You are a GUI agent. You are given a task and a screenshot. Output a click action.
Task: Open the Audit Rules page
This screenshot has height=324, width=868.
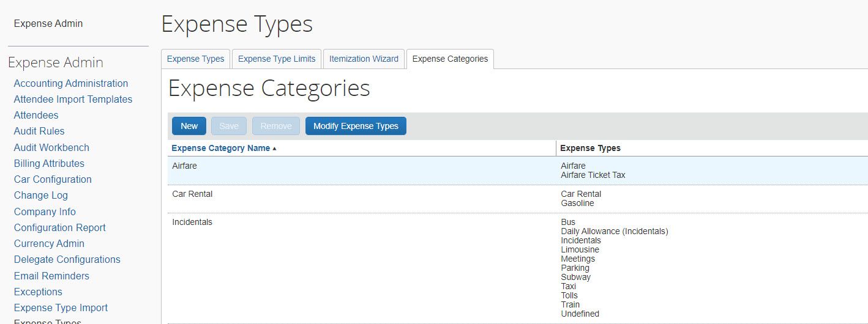point(39,131)
